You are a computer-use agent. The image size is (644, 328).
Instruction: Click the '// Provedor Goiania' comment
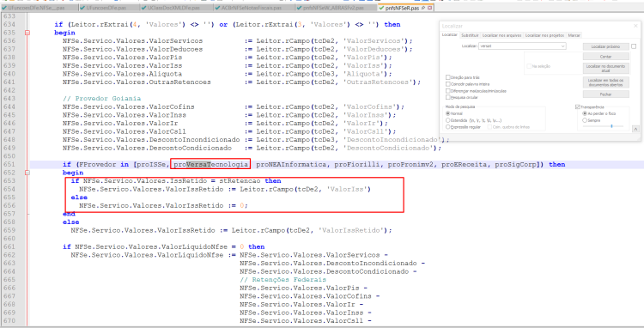(x=101, y=99)
